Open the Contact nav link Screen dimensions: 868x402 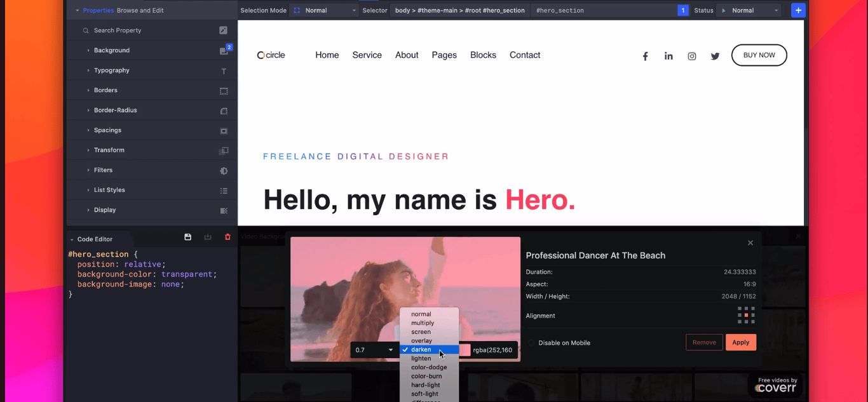click(x=525, y=55)
